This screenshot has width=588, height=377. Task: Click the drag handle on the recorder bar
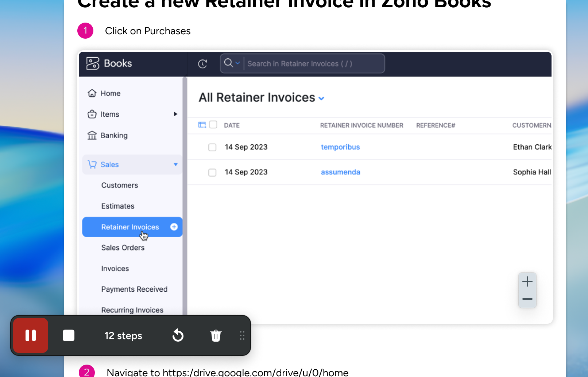242,335
